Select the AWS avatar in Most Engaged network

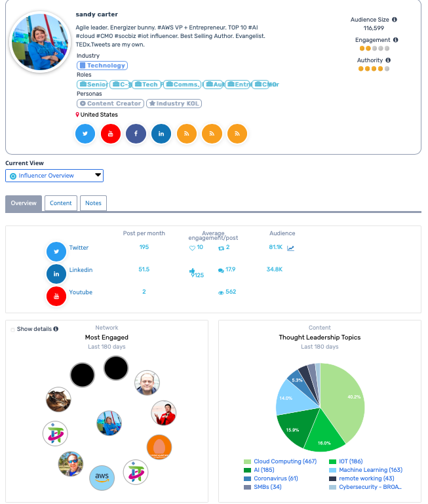coord(102,477)
